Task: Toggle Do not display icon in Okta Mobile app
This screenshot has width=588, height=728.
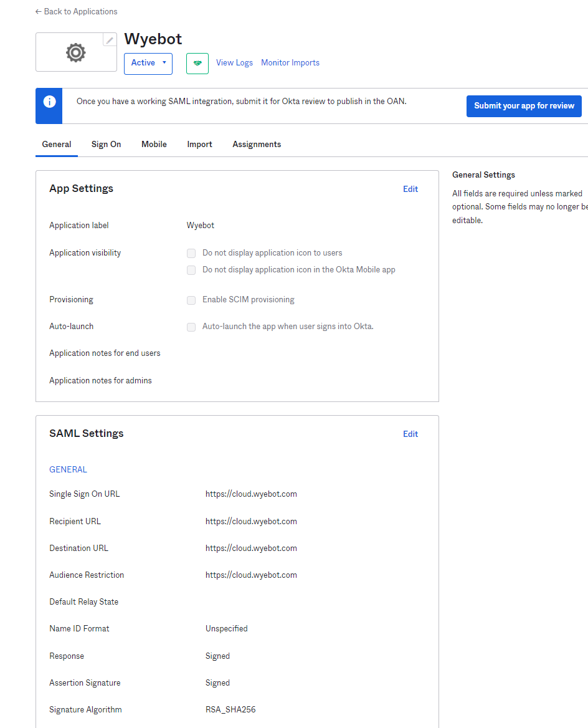Action: point(191,271)
